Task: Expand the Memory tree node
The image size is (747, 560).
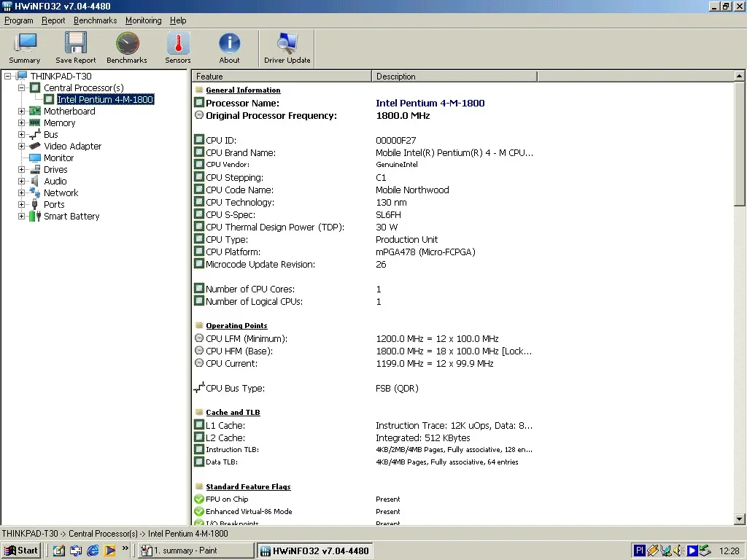Action: point(21,122)
